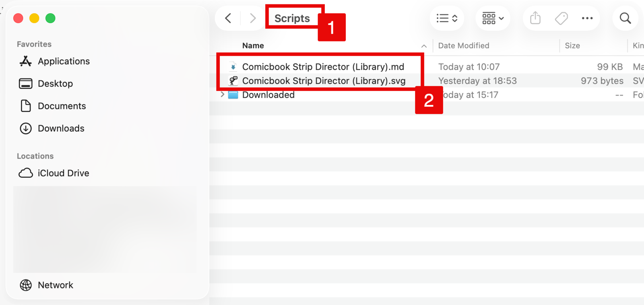
Task: Select Comicbook Strip Director (Library).svg file
Action: 324,81
